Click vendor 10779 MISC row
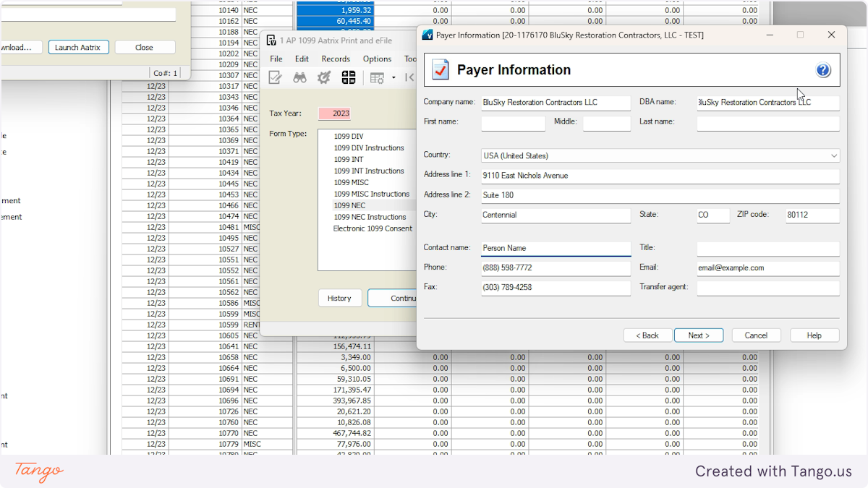 (229, 444)
